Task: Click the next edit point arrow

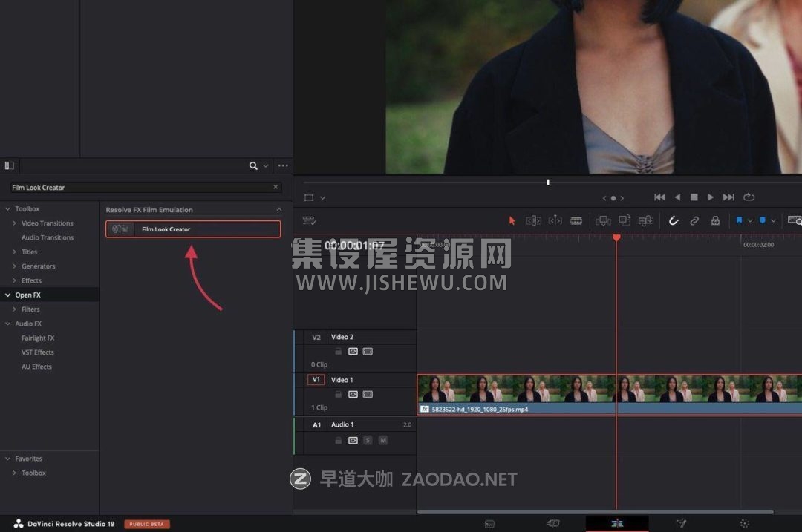Action: click(x=622, y=198)
